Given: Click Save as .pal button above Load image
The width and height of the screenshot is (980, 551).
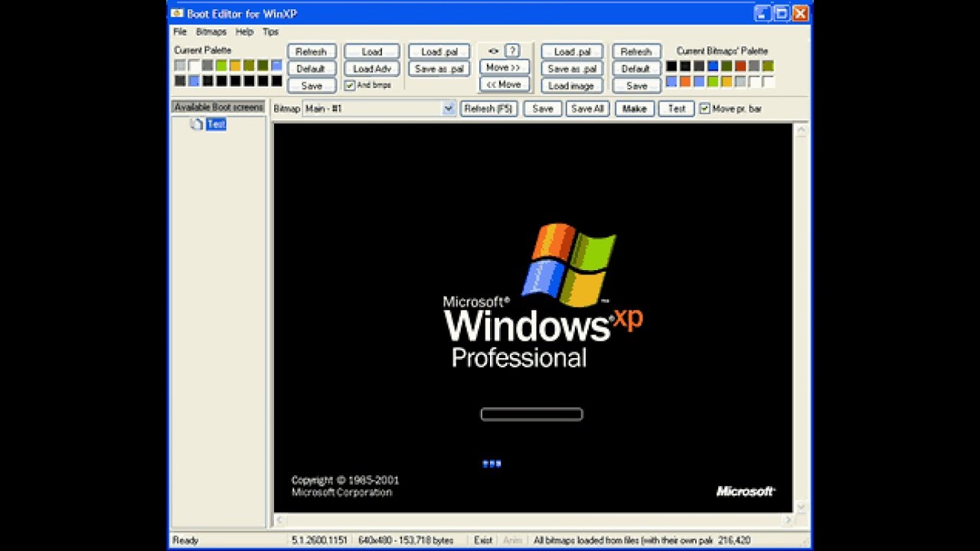Looking at the screenshot, I should (x=572, y=68).
